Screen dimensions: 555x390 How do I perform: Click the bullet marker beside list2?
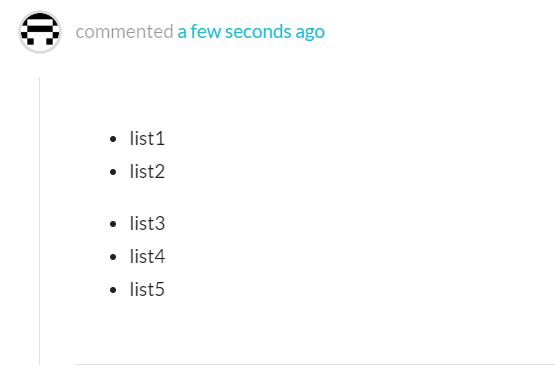coord(113,172)
